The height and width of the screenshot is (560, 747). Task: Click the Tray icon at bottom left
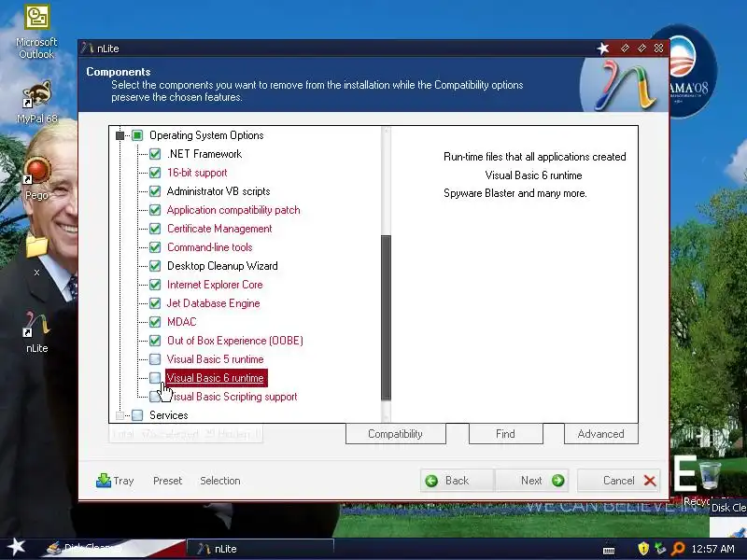tap(104, 481)
